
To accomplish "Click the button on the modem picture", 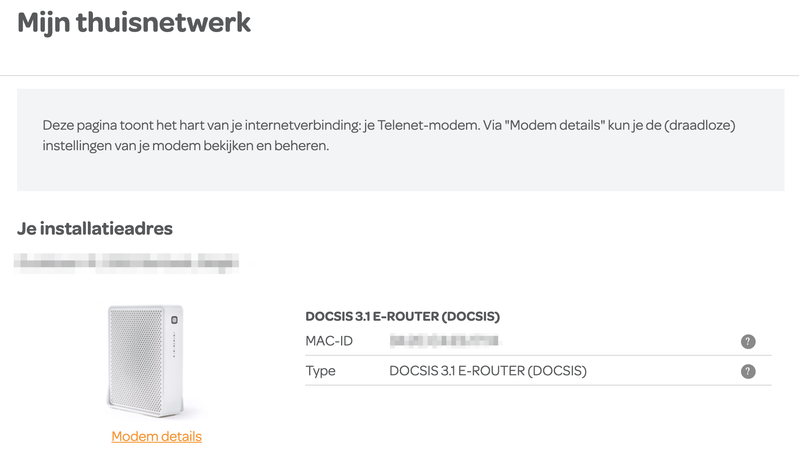I will coord(173,321).
